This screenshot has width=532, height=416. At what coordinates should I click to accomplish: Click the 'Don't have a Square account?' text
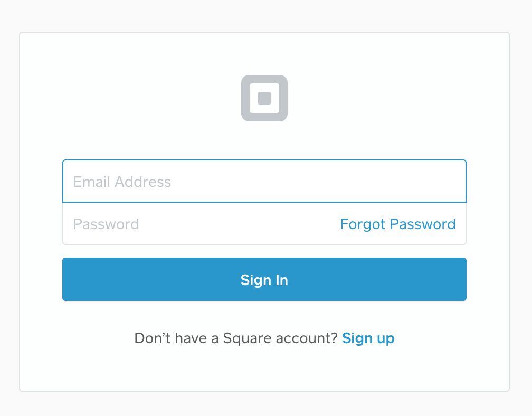point(236,338)
